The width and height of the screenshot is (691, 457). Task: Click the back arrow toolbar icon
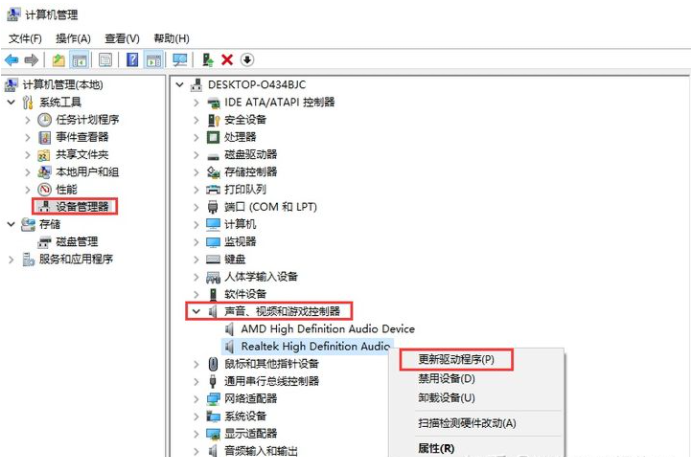(x=12, y=59)
